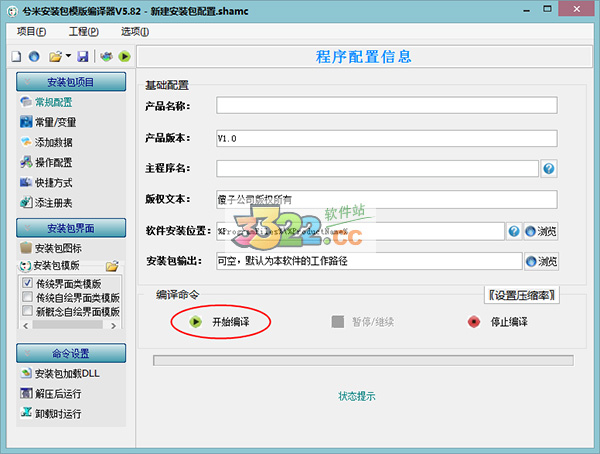Enable the 新概念自绘界面模版 checkbox
Screen dimensions: 600x454
click(27, 310)
